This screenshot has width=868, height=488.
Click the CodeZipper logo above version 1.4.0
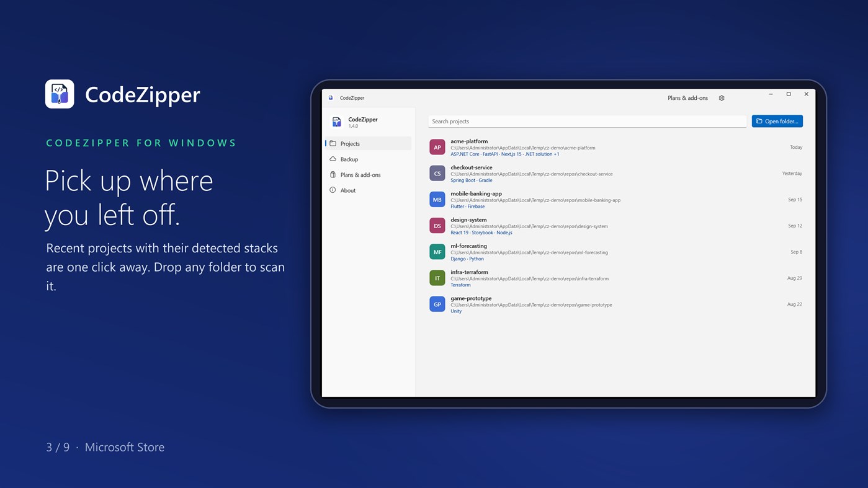337,122
